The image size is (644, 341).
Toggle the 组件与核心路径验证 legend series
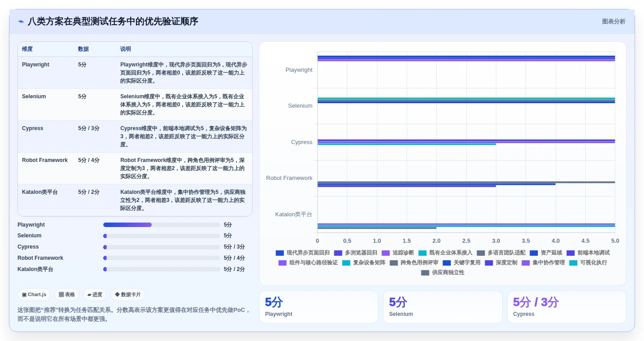point(308,263)
